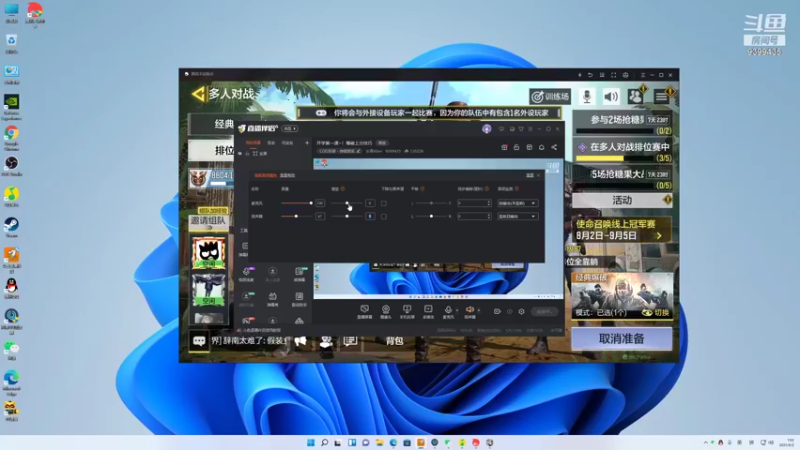
Task: Click the share icon in streaming header
Action: coord(554,147)
